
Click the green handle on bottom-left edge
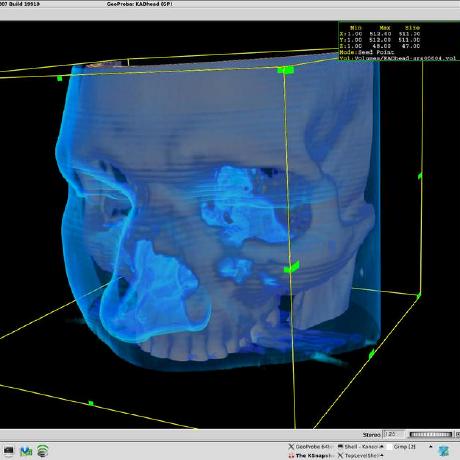tap(91, 403)
